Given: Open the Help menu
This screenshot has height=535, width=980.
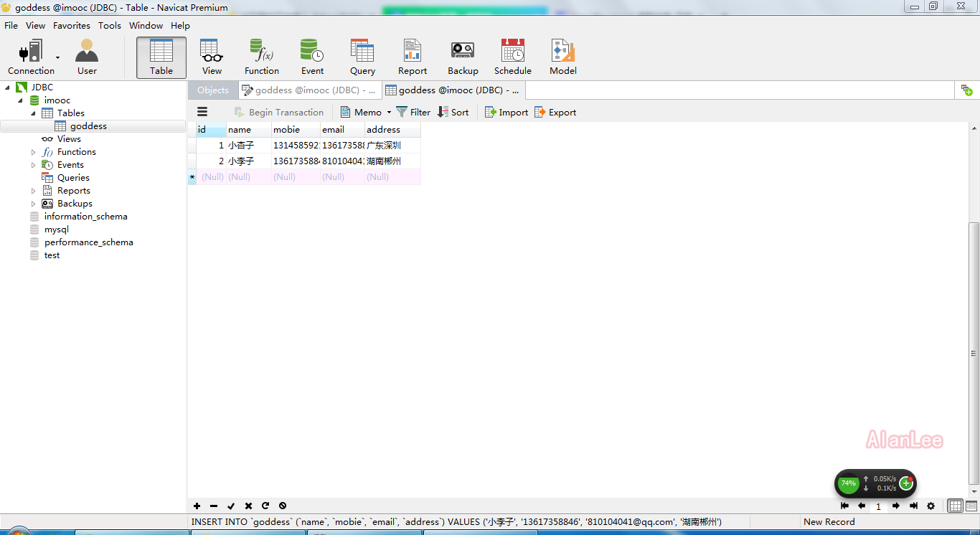Looking at the screenshot, I should tap(181, 25).
